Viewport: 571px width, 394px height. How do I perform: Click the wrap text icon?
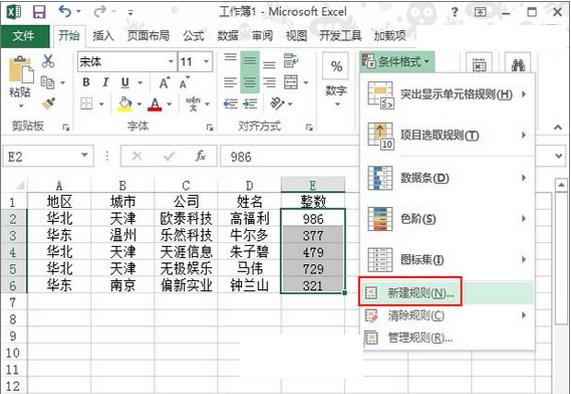[x=291, y=61]
